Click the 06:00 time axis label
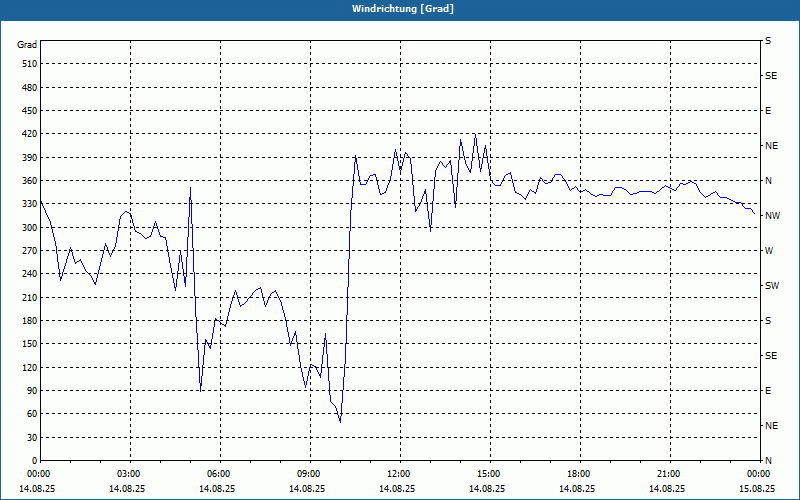Image resolution: width=800 pixels, height=500 pixels. tap(219, 473)
